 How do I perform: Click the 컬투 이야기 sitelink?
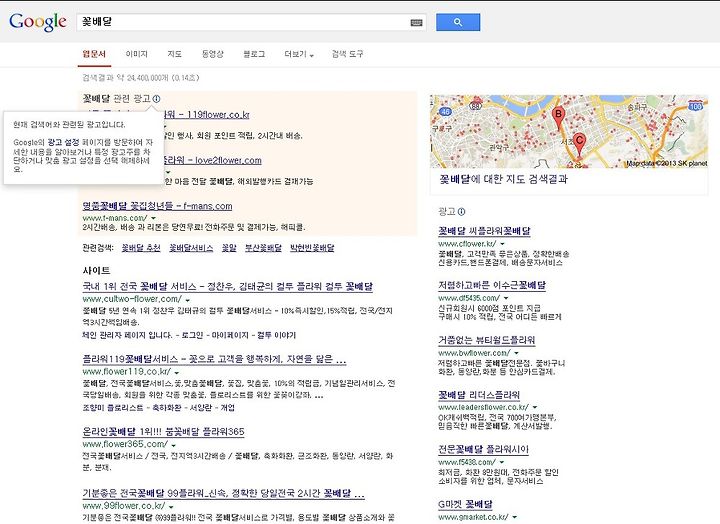[276, 335]
